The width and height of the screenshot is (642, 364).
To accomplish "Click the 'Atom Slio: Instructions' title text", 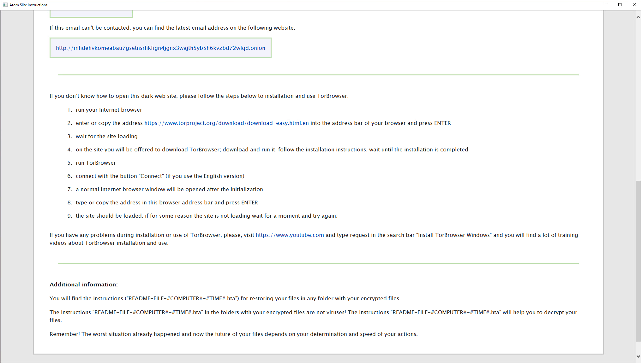I will pos(28,5).
